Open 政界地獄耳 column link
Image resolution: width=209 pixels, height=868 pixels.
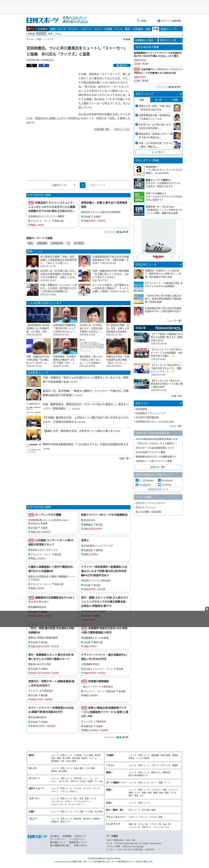(x=142, y=409)
